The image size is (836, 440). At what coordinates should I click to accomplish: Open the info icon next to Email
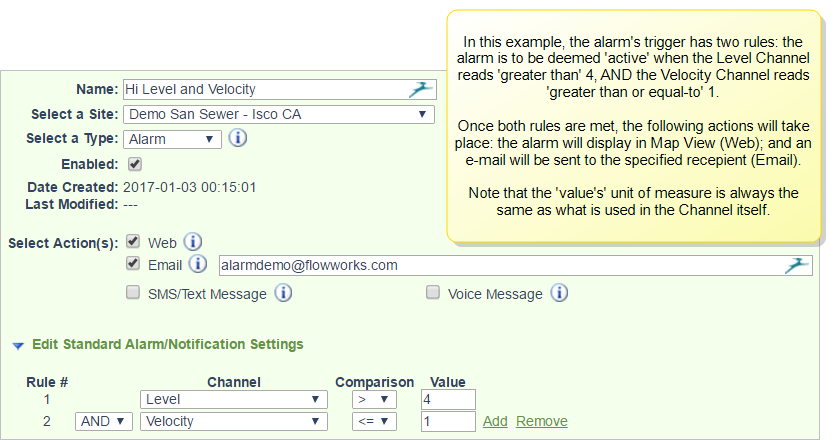[x=198, y=264]
